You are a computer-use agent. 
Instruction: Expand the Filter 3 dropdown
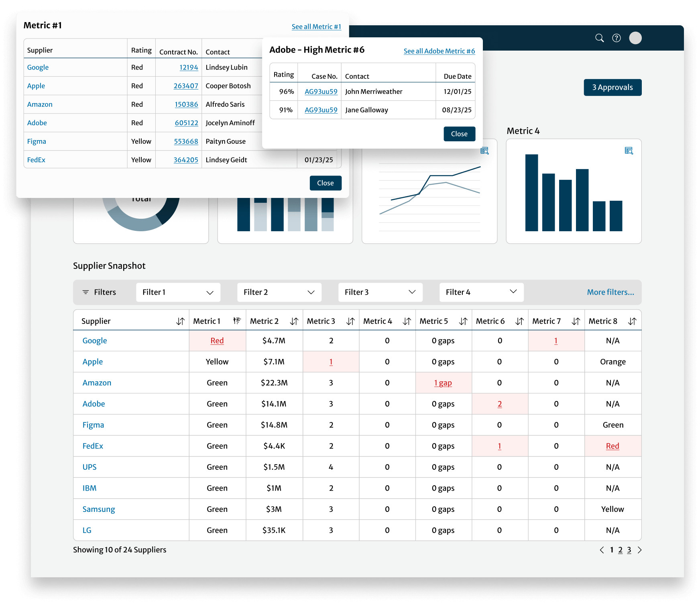point(381,292)
